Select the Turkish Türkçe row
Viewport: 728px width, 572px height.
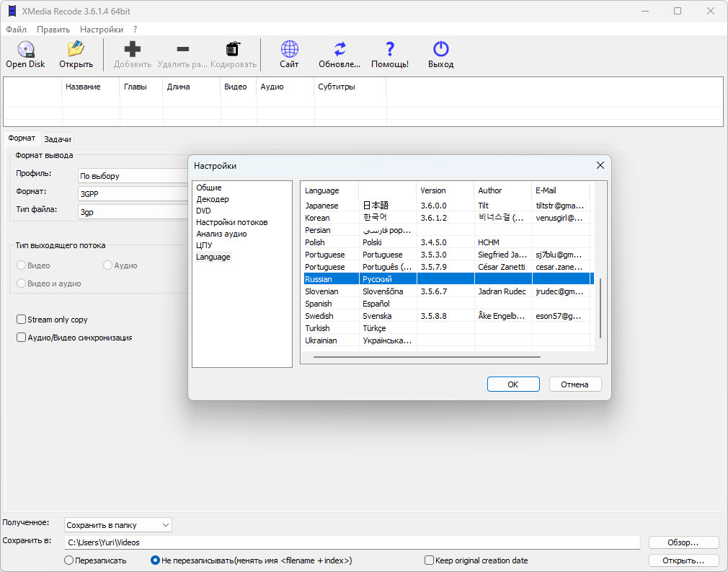[447, 328]
